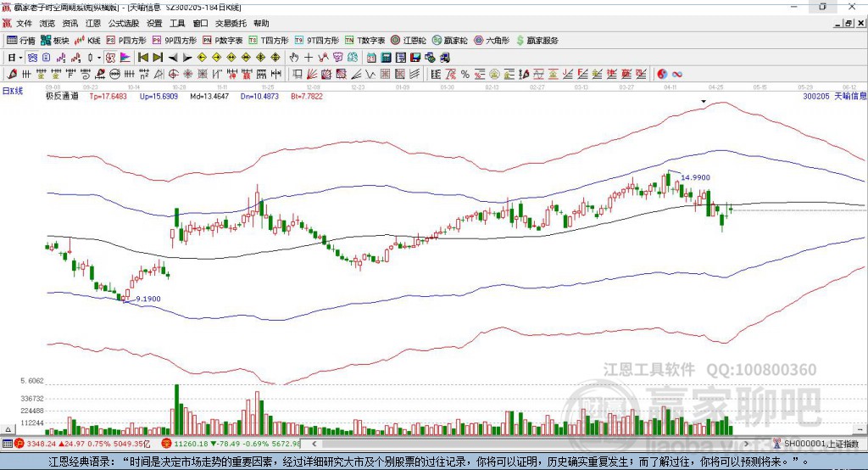The image size is (868, 470).
Task: Click the bottom-right minus collapse button
Action: tap(860, 429)
